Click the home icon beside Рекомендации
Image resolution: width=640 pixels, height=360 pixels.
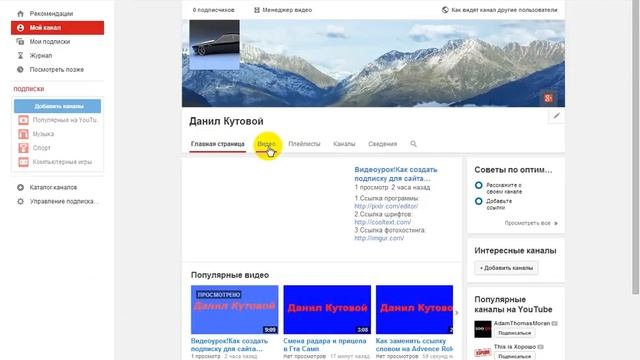pos(20,13)
